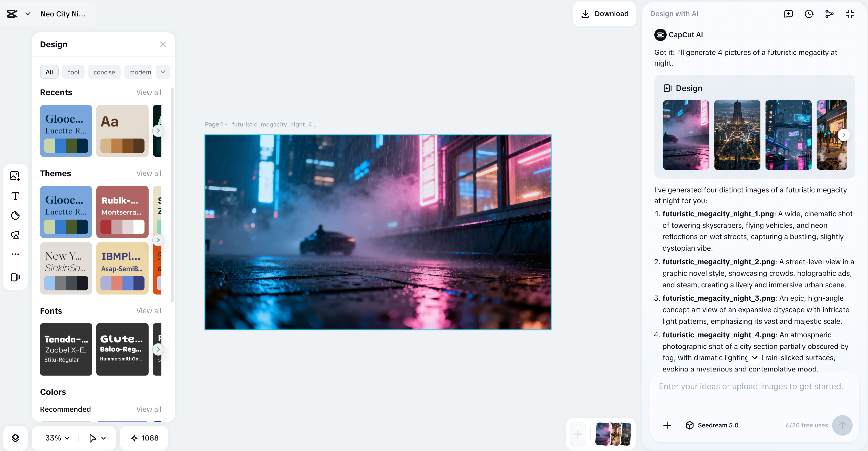This screenshot has height=451, width=868.
Task: Open the 33% zoom level dropdown
Action: click(57, 438)
